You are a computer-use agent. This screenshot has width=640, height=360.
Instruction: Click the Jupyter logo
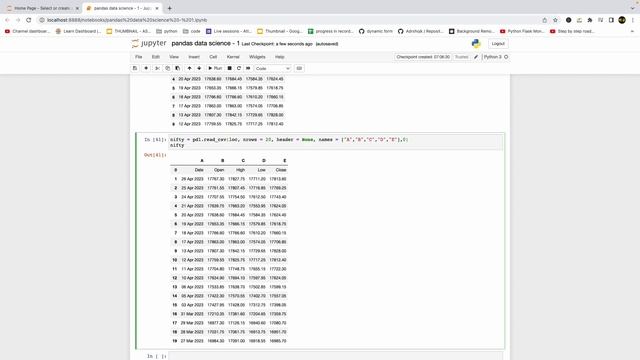click(149, 43)
